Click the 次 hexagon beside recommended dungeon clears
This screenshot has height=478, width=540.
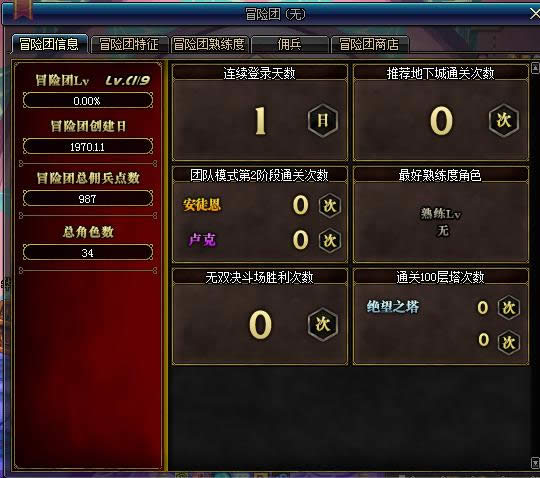click(x=504, y=121)
